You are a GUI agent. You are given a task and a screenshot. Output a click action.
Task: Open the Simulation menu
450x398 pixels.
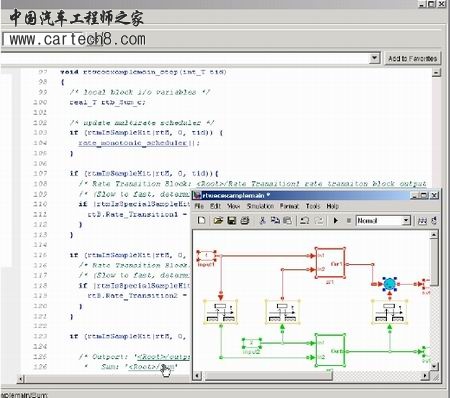(260, 206)
